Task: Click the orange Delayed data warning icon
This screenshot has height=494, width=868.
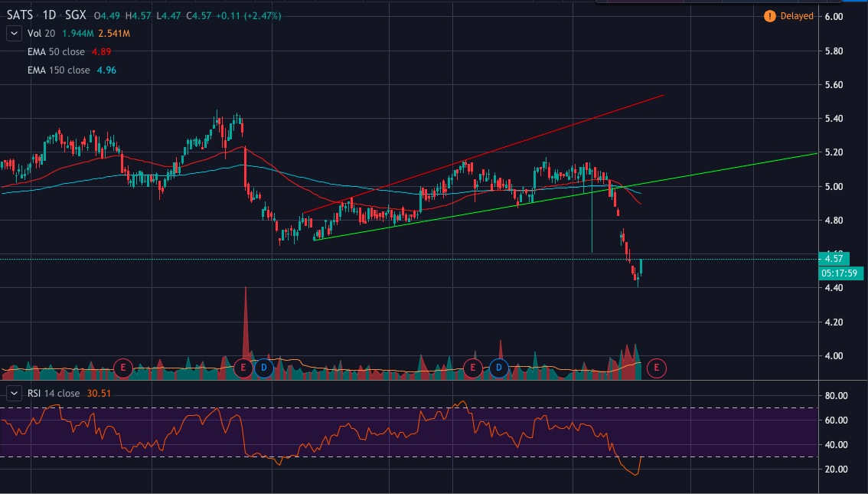Action: (x=770, y=15)
